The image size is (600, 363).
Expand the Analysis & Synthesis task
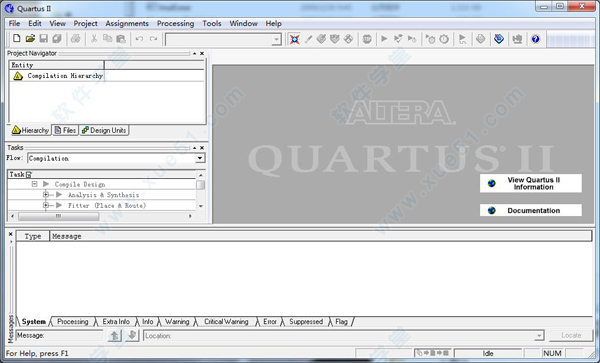point(46,195)
